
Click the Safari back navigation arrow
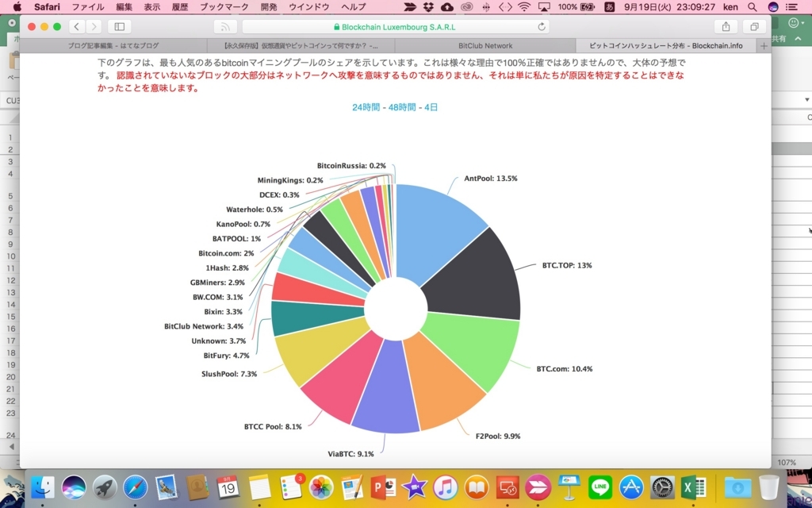tap(77, 26)
